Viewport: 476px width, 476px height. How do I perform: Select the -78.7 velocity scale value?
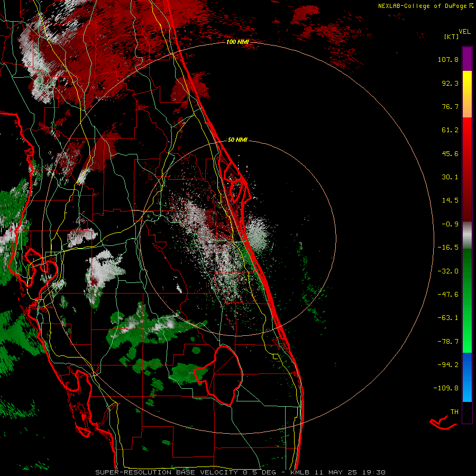pyautogui.click(x=448, y=342)
